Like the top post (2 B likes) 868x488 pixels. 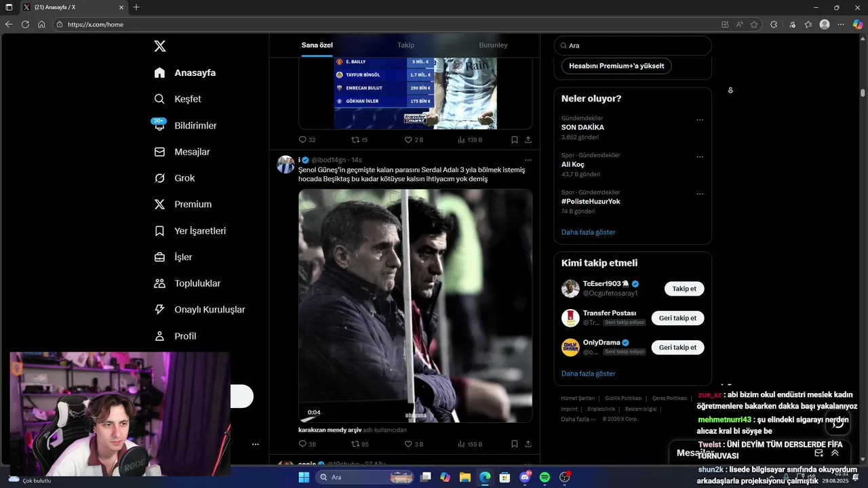point(414,140)
